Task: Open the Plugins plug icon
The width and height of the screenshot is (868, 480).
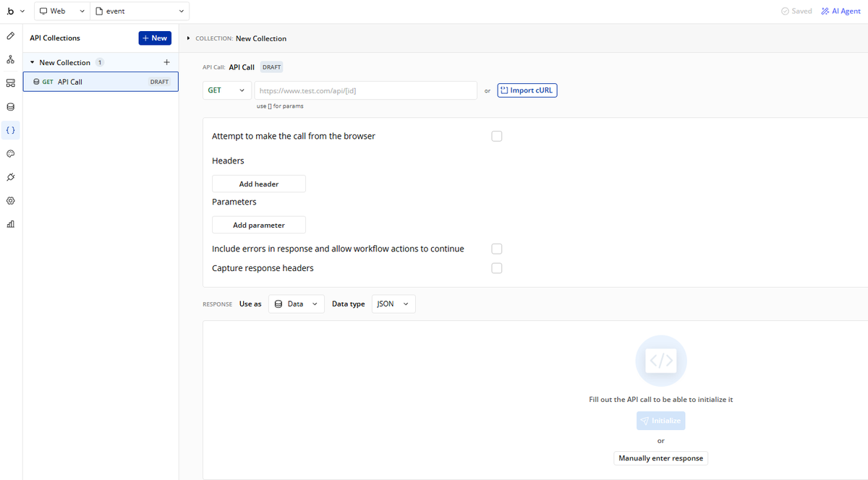Action: (x=11, y=177)
